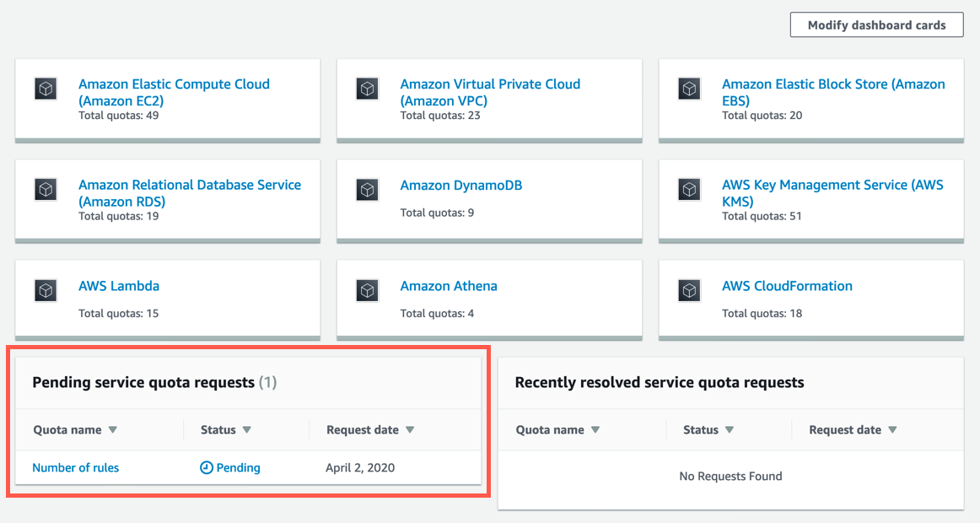The image size is (980, 523).
Task: Click the Amazon EBS service icon
Action: [x=689, y=88]
